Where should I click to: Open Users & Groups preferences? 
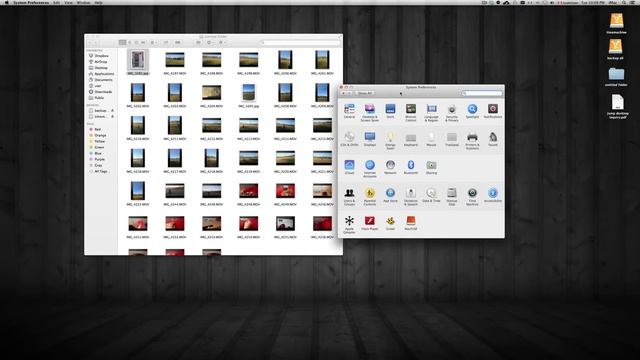pos(349,197)
